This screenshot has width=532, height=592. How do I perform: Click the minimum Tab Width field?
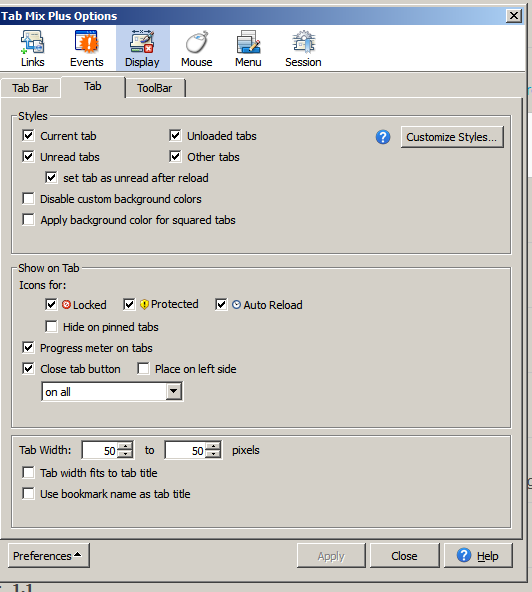[100, 450]
